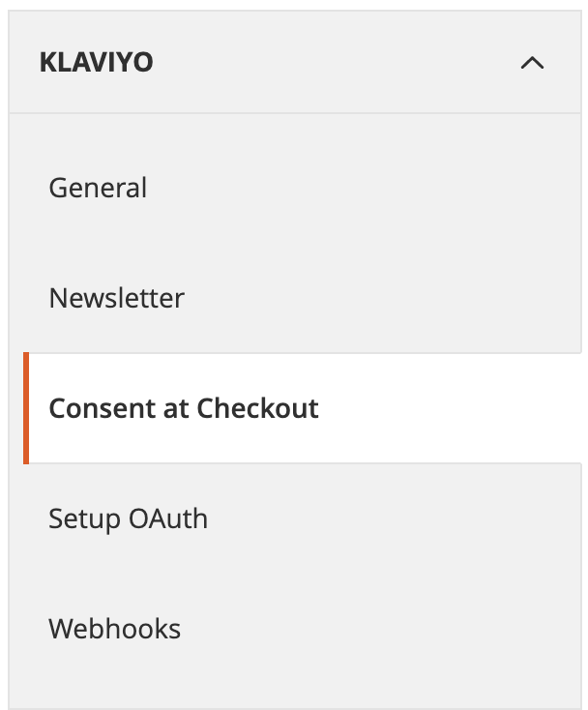Go to the Setup OAuth section
588x710 pixels.
pyautogui.click(x=128, y=518)
